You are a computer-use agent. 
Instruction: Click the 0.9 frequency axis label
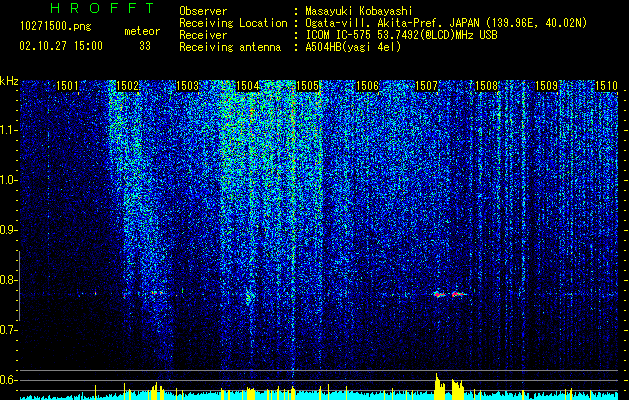click(8, 230)
